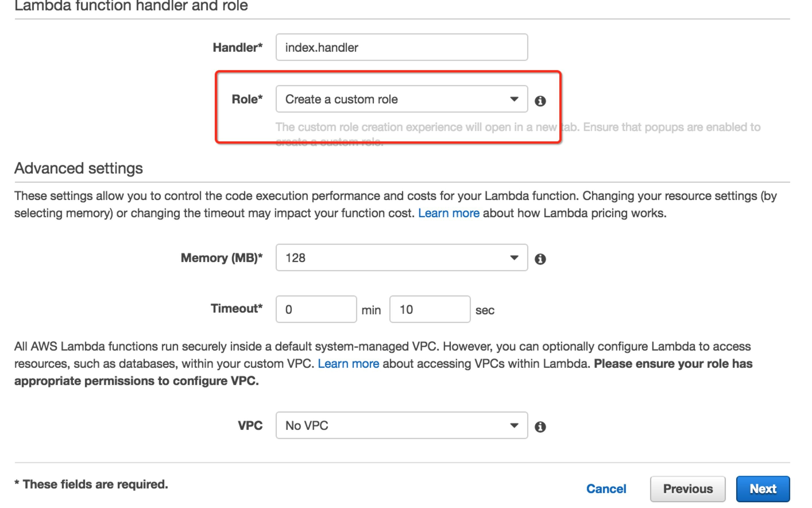812x508 pixels.
Task: Focus the Handler field containing index.handler
Action: pos(401,47)
